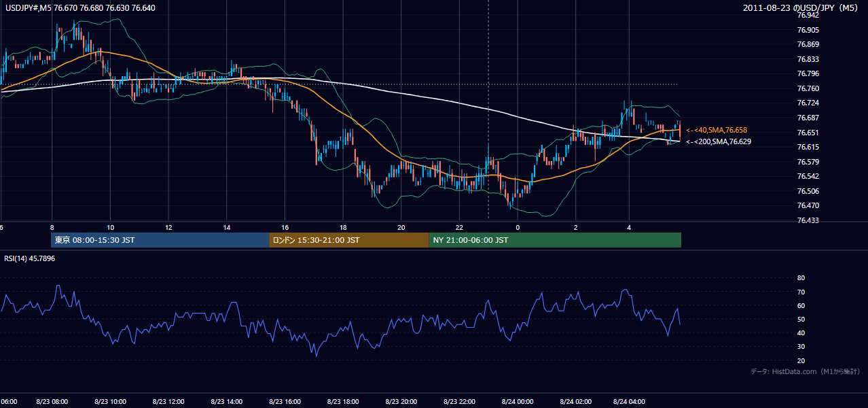Click the 76.651 price axis label
Image resolution: width=868 pixels, height=408 pixels.
tap(808, 133)
